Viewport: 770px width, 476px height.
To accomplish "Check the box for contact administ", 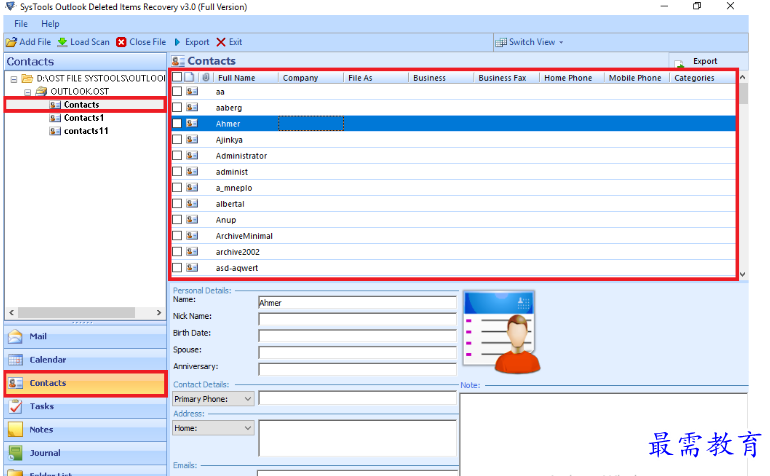I will coord(177,171).
